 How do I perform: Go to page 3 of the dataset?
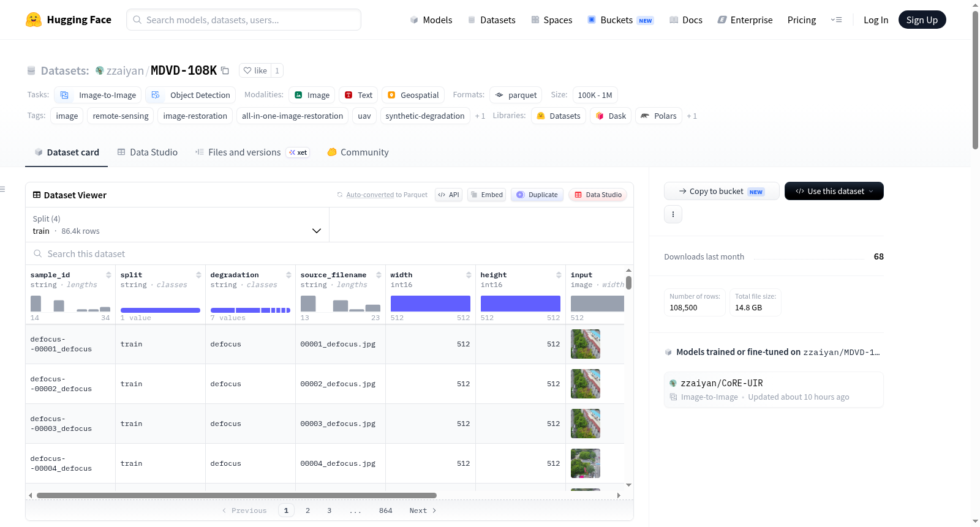[329, 510]
